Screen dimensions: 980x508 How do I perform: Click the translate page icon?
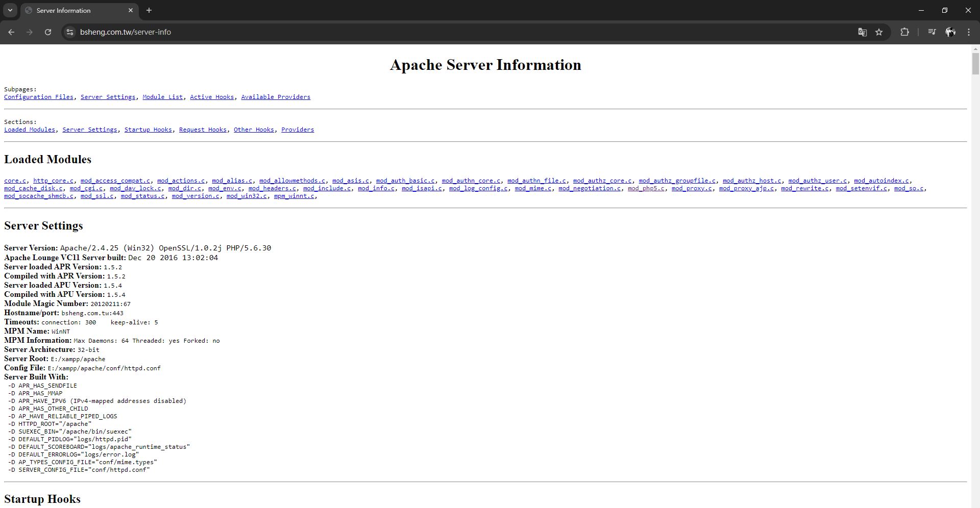click(862, 32)
